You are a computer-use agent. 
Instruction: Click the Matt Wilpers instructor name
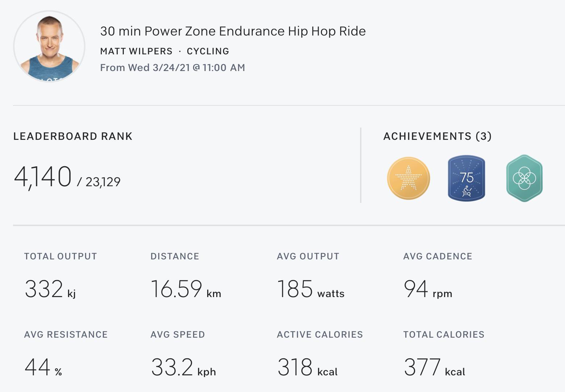[x=136, y=51]
